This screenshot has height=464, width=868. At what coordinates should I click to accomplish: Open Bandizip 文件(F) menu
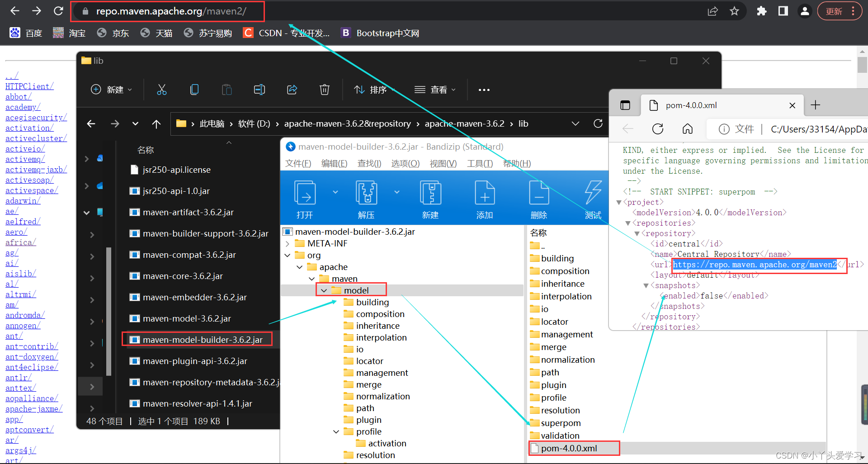(x=298, y=163)
